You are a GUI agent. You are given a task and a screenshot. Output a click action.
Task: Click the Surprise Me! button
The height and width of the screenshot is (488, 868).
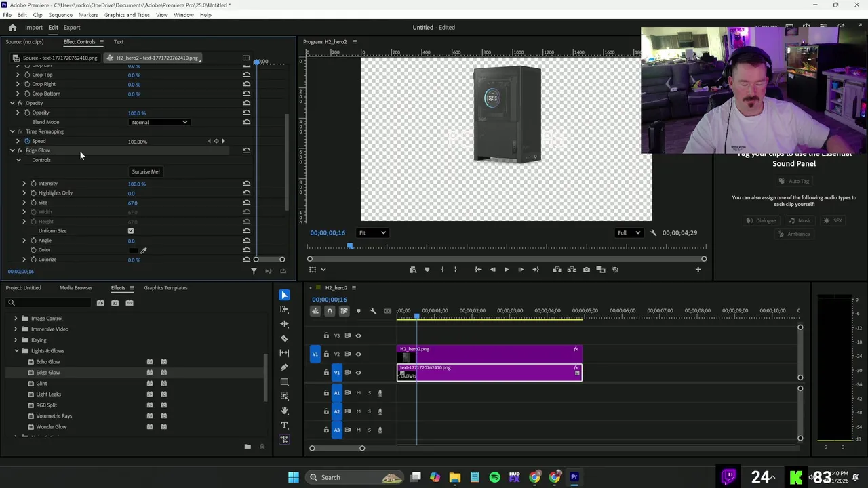coord(146,171)
